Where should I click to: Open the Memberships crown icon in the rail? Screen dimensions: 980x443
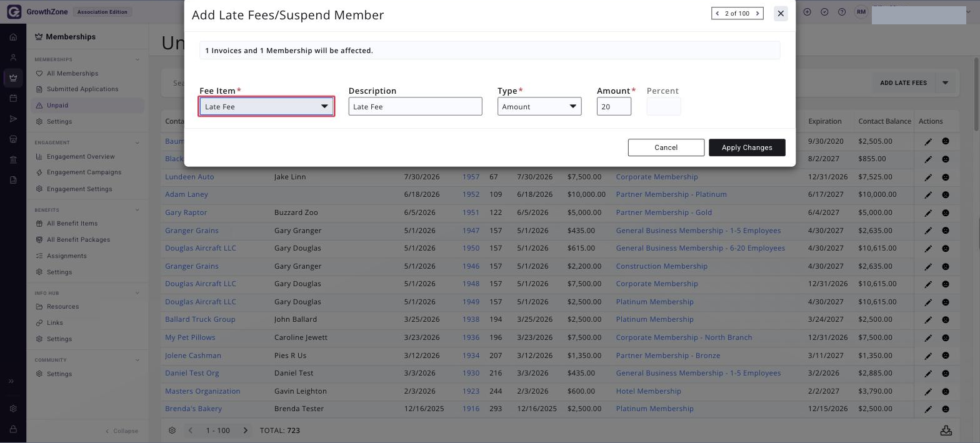click(x=13, y=78)
